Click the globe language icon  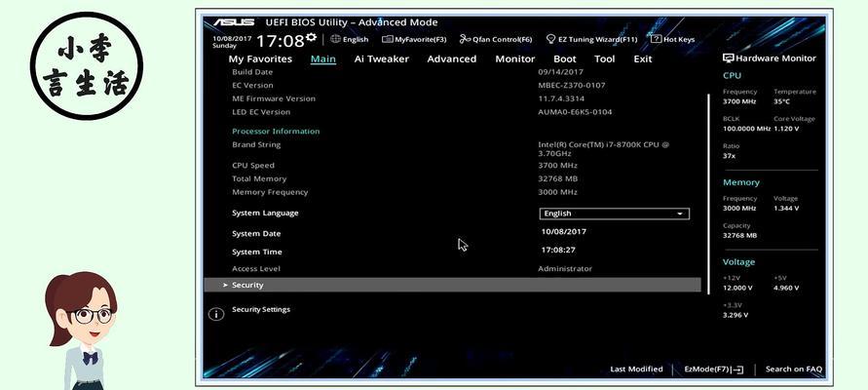335,39
